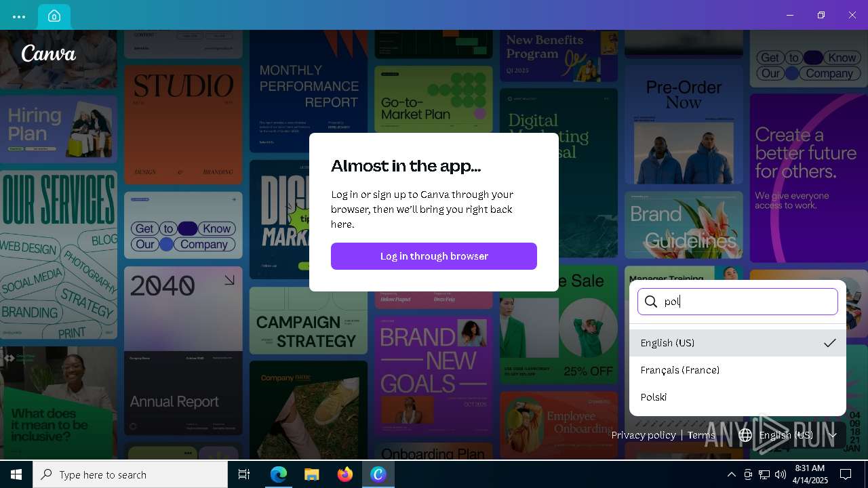
Task: Click the Employee Onboarding thumbnail
Action: pos(559,425)
